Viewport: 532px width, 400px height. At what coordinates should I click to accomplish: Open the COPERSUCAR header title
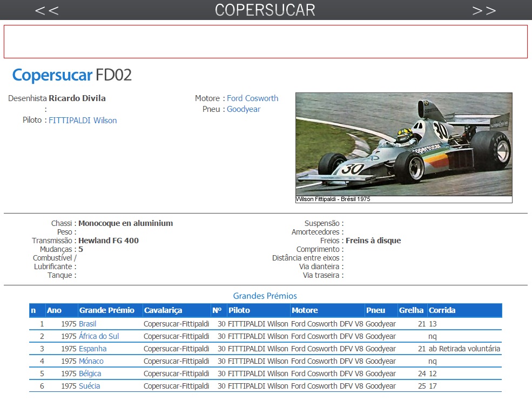[x=265, y=10]
